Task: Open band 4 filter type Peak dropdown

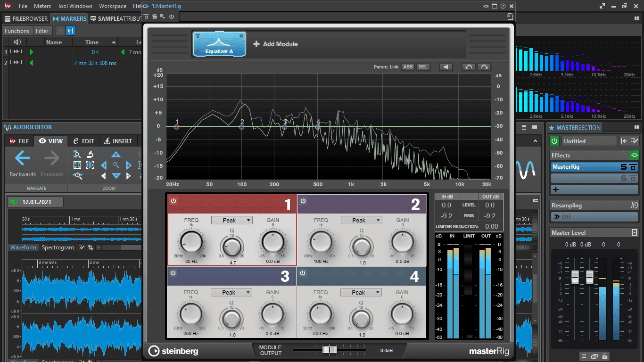Action: [x=361, y=292]
